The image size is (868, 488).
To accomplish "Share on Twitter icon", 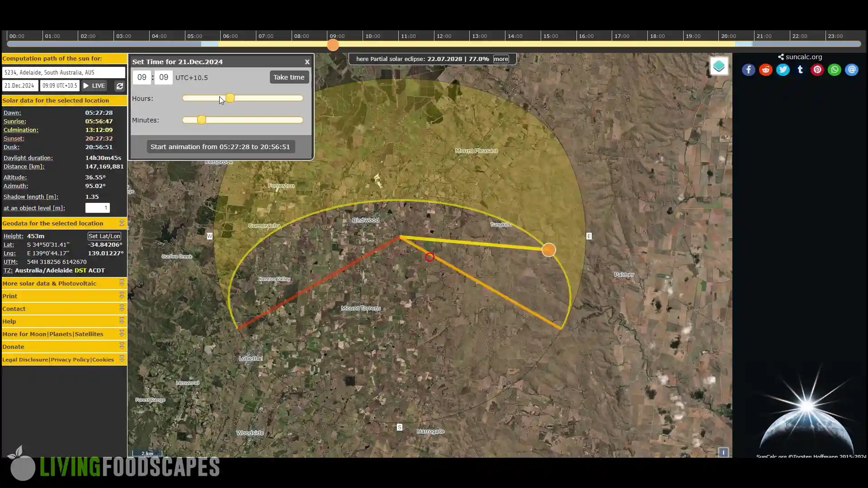I will [x=783, y=70].
